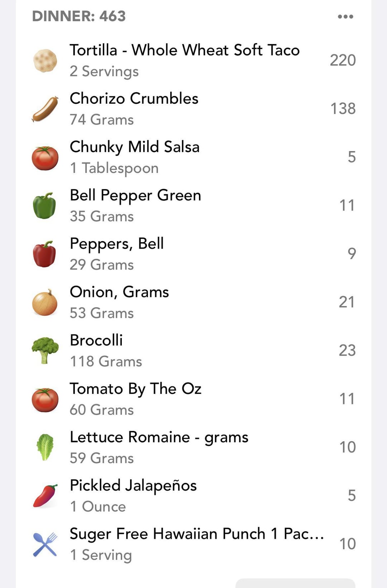Select Suger Free Hawaiian Punch item
Screen dimensions: 387x588
[x=196, y=534]
